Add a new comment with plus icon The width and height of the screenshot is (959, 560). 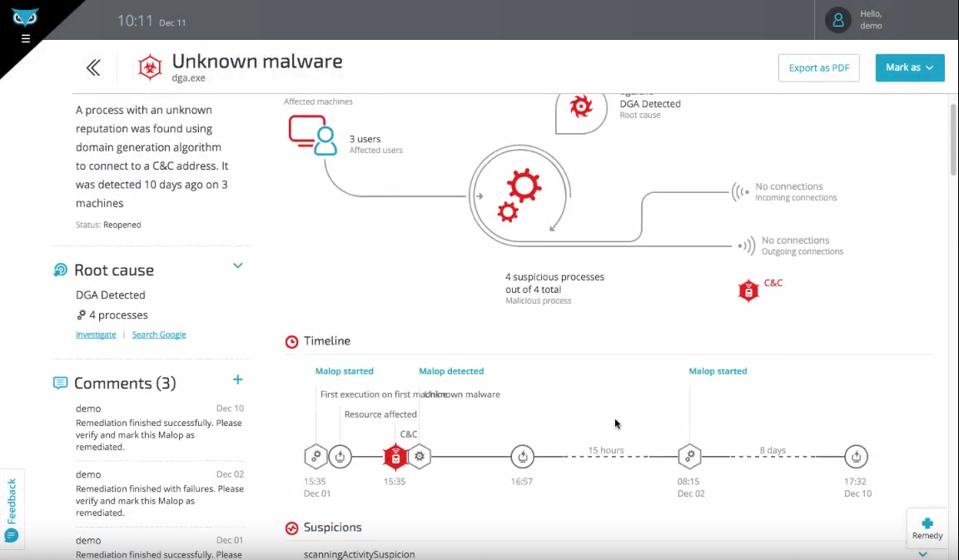coord(237,379)
